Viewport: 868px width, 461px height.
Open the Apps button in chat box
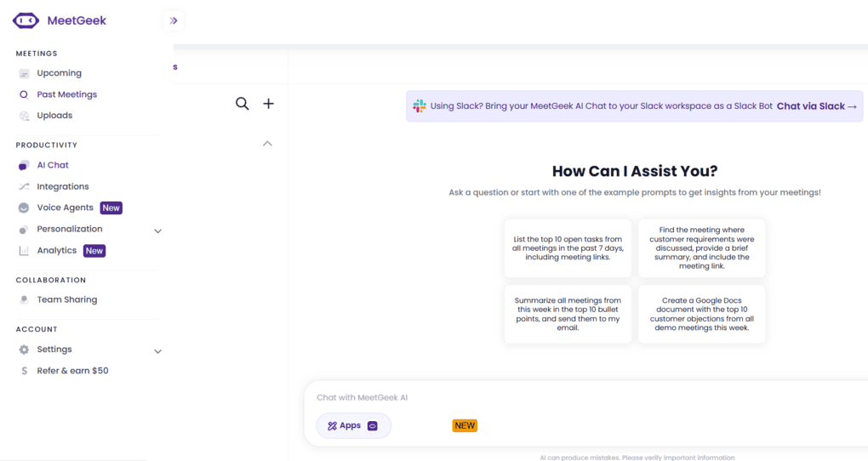pyautogui.click(x=352, y=425)
